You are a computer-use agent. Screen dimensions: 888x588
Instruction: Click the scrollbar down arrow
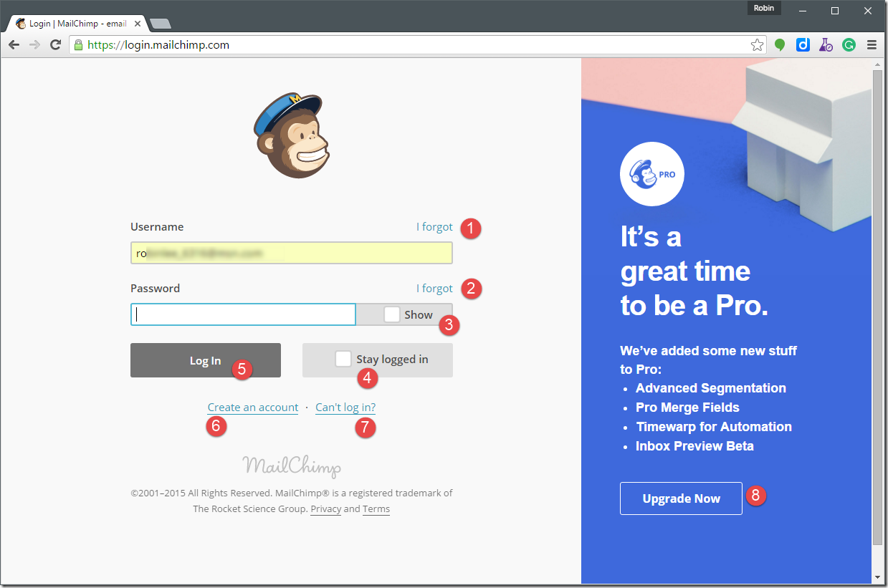pyautogui.click(x=877, y=577)
